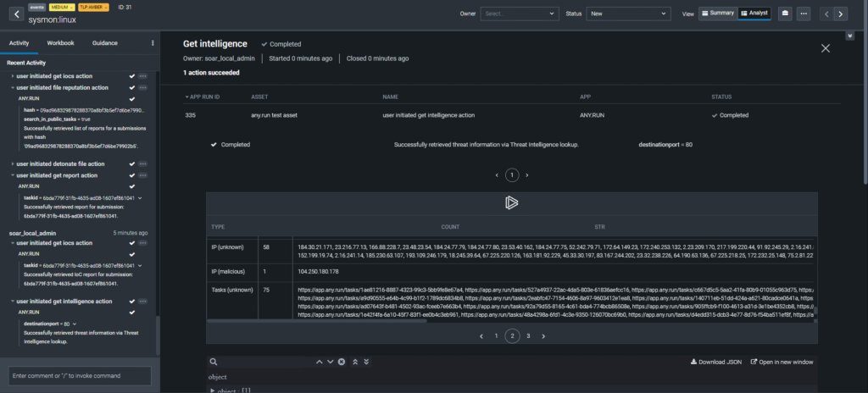Click the comment input field

[x=81, y=375]
